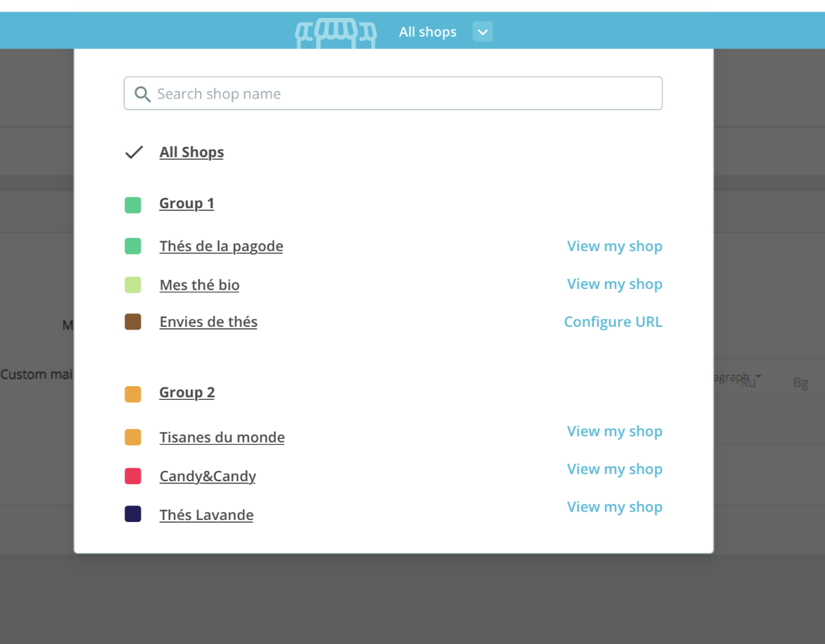Open Group 2
Image resolution: width=825 pixels, height=644 pixels.
[186, 392]
